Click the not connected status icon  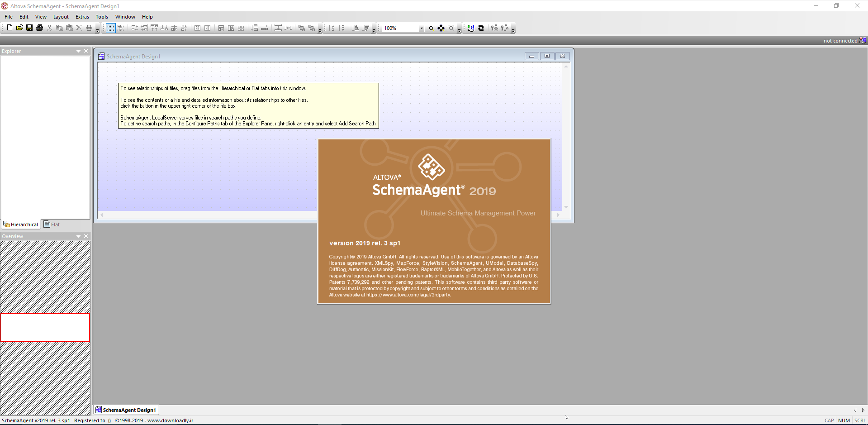pos(863,40)
